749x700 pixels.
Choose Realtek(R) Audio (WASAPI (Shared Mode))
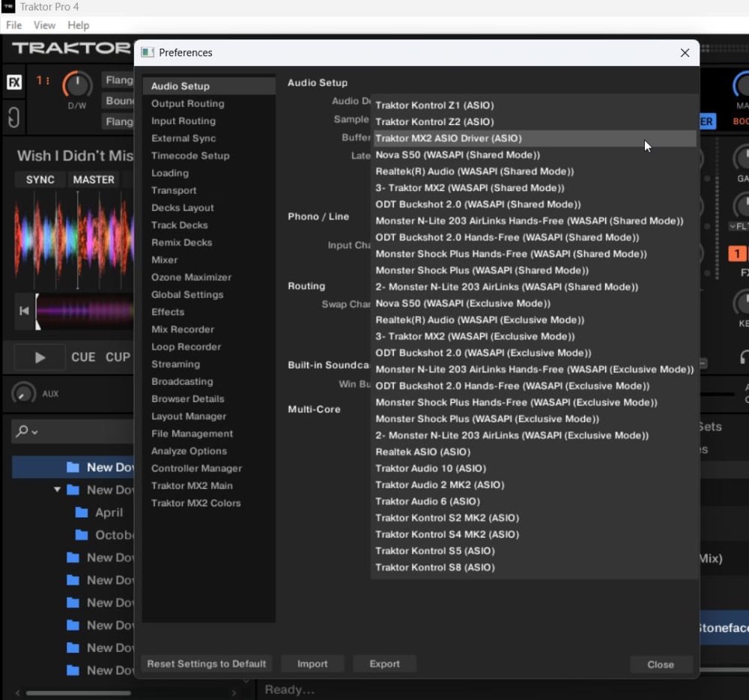coord(533,171)
